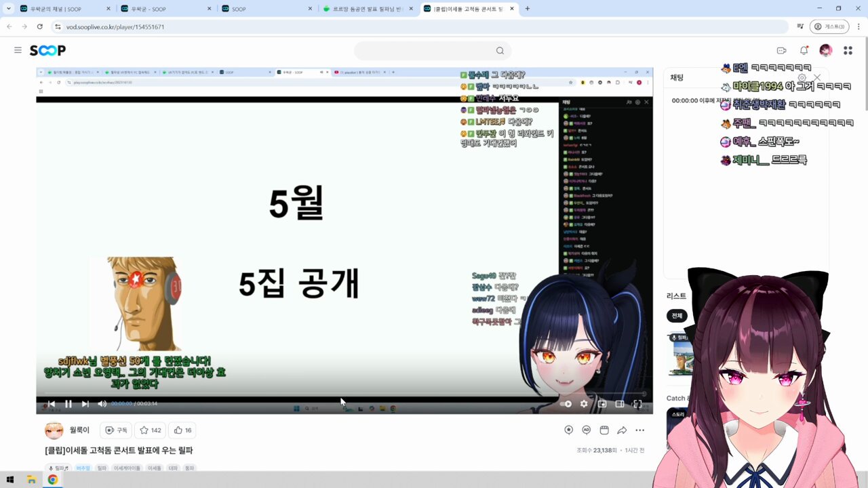
Task: Open streamer 월룩이 profile picture
Action: [54, 430]
